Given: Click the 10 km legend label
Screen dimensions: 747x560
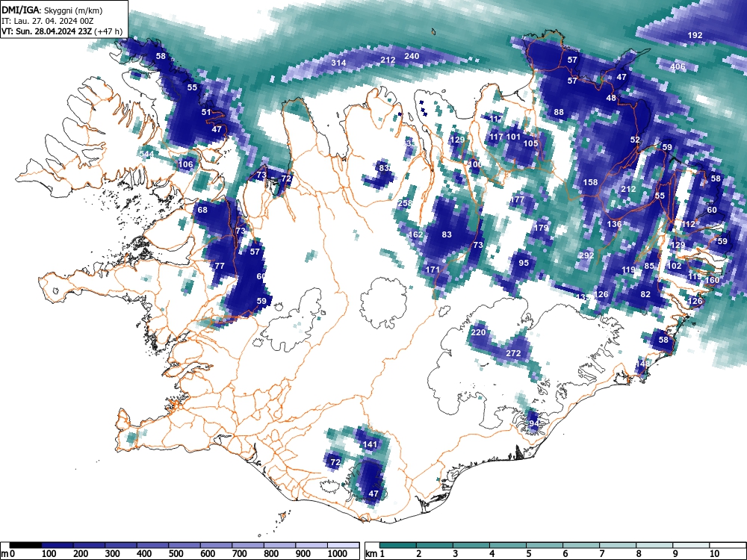Looking at the screenshot, I should click(713, 554).
